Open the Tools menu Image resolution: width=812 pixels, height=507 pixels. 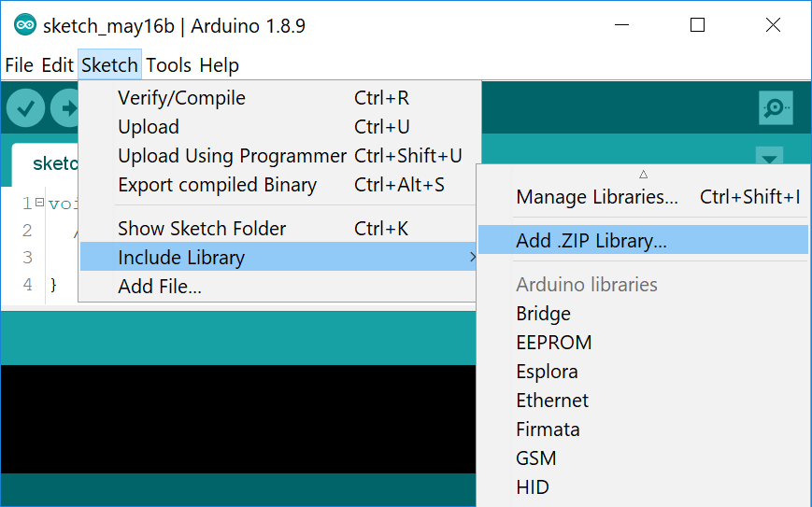click(168, 65)
